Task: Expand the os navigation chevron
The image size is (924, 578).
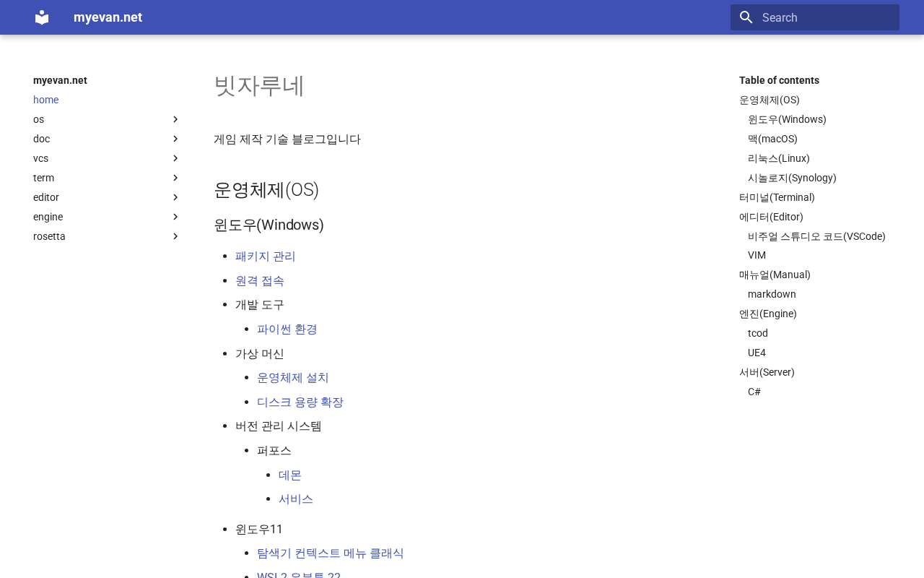Action: (175, 119)
